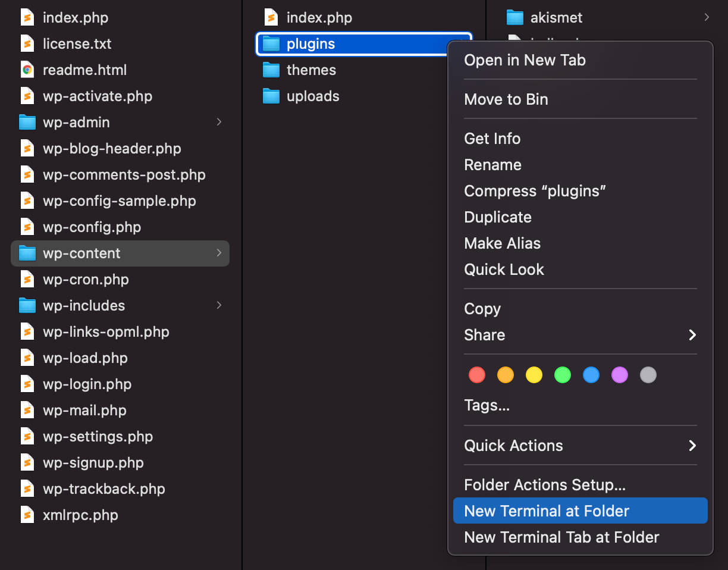The height and width of the screenshot is (570, 728).
Task: Click the Chrome icon next to readme.html
Action: point(27,70)
